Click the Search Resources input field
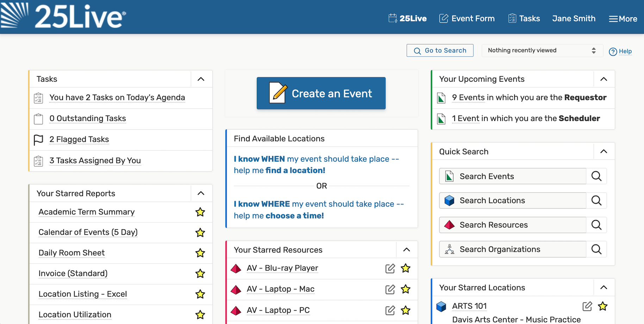Image resolution: width=644 pixels, height=324 pixels. pos(513,225)
